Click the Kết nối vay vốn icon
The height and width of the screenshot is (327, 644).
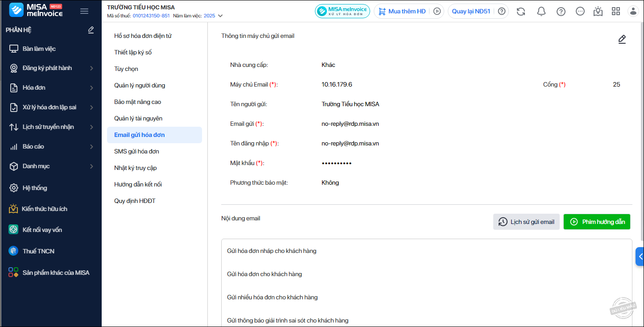13,230
